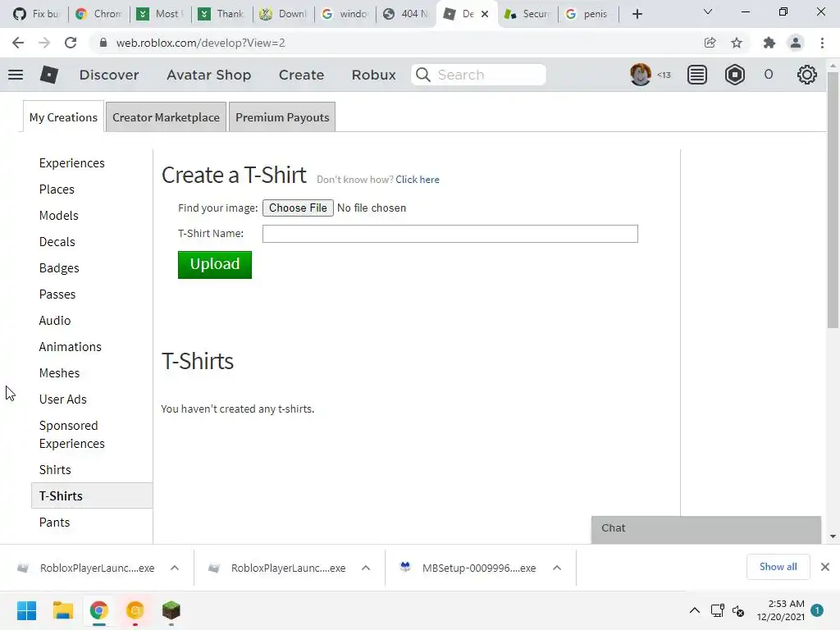Select Decals in the sidebar
The image size is (840, 630).
[57, 242]
